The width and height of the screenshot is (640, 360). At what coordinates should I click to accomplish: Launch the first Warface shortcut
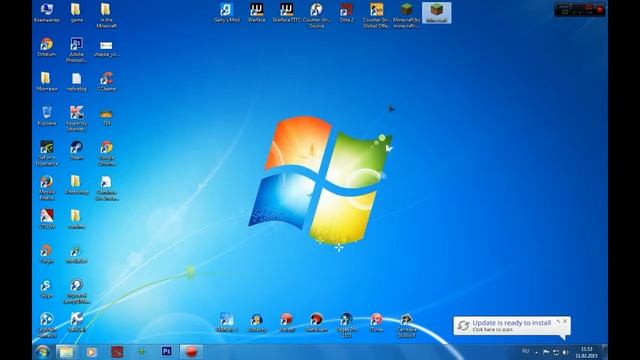(x=256, y=12)
